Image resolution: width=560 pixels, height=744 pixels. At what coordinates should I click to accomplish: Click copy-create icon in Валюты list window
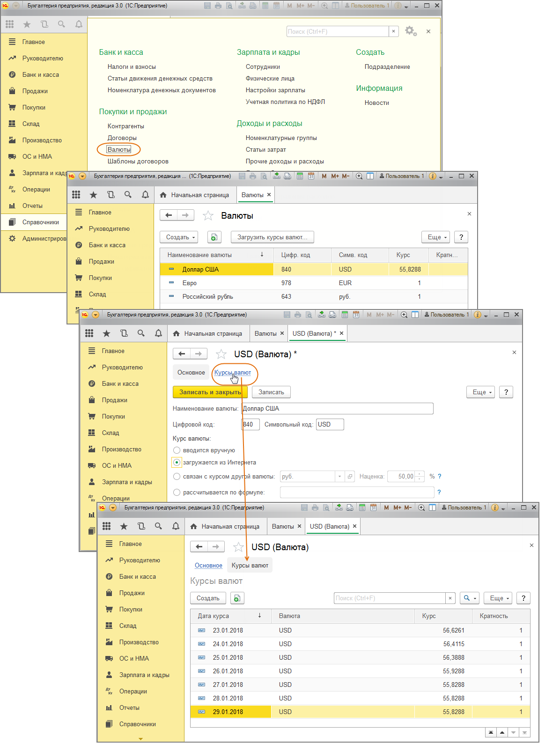214,237
